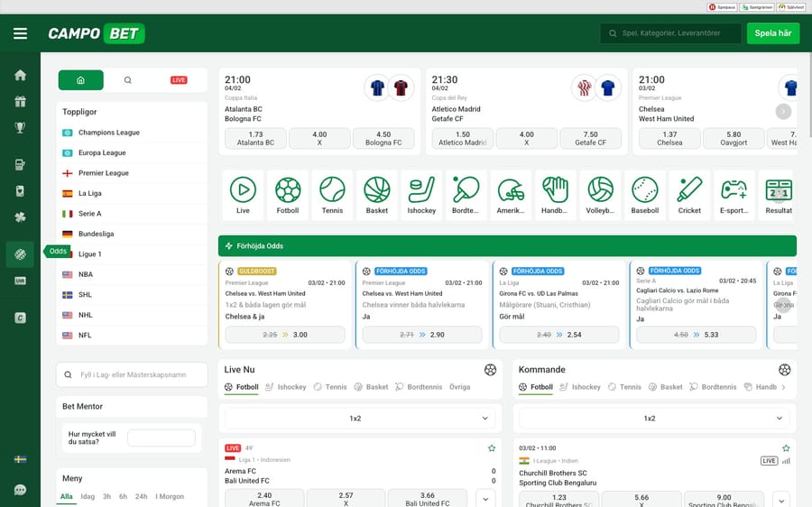Open the clover sidebar icon
Screen dimensions: 812x507
pyautogui.click(x=20, y=217)
